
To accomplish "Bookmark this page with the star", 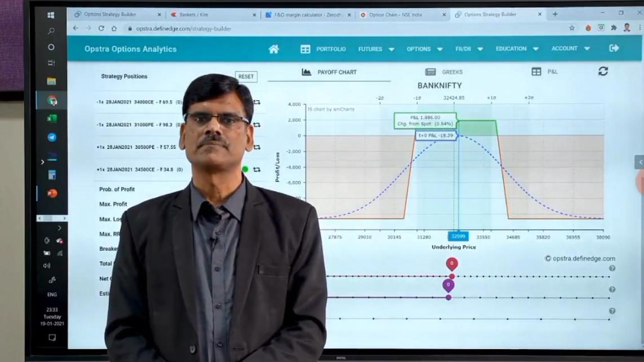I will pos(572,28).
